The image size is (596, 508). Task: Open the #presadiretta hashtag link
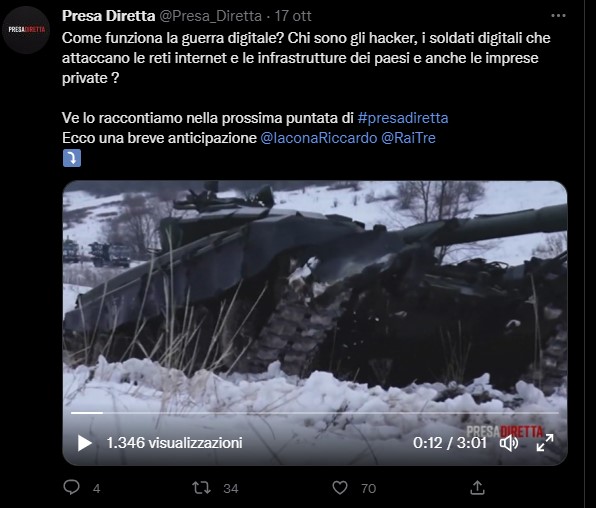[x=403, y=118]
